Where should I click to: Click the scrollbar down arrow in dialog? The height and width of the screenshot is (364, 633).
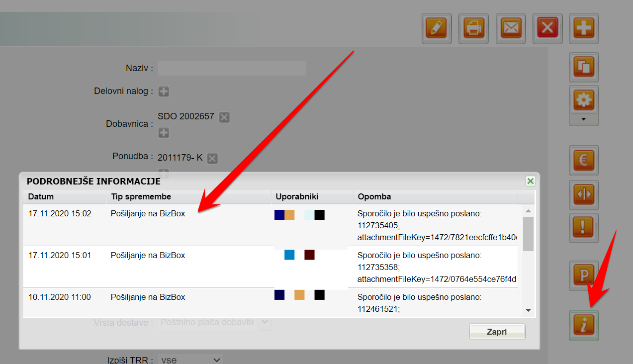(x=528, y=310)
